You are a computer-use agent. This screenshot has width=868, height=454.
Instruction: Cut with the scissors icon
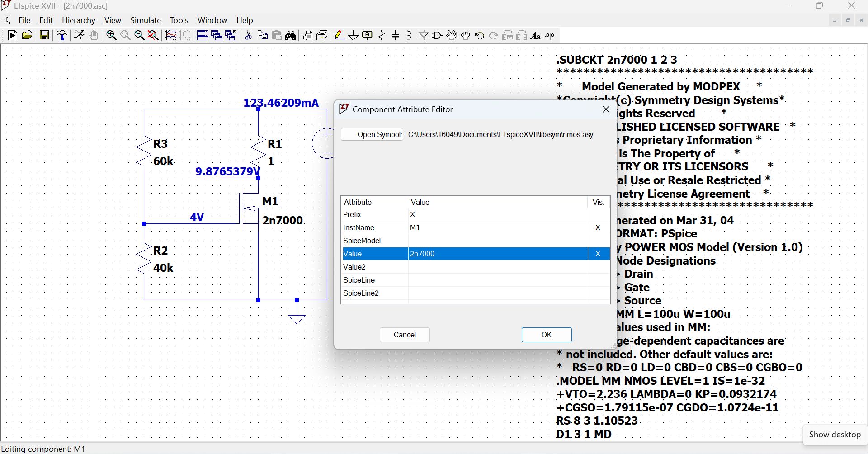point(248,36)
